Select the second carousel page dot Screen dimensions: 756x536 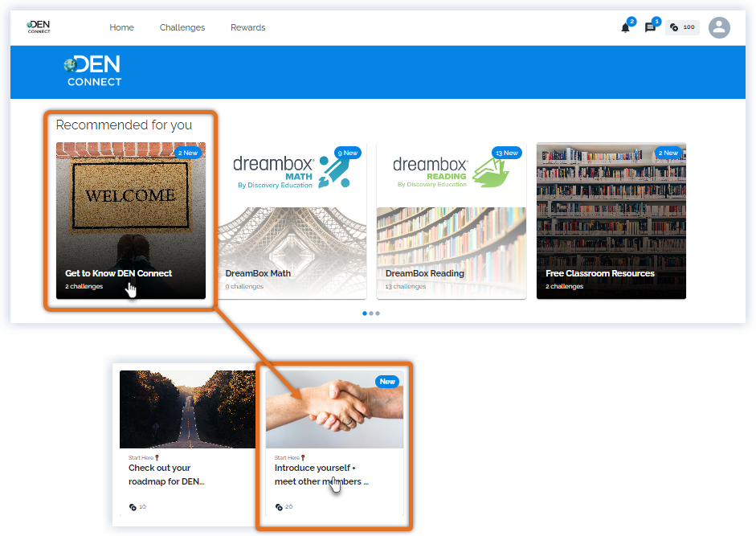(371, 313)
